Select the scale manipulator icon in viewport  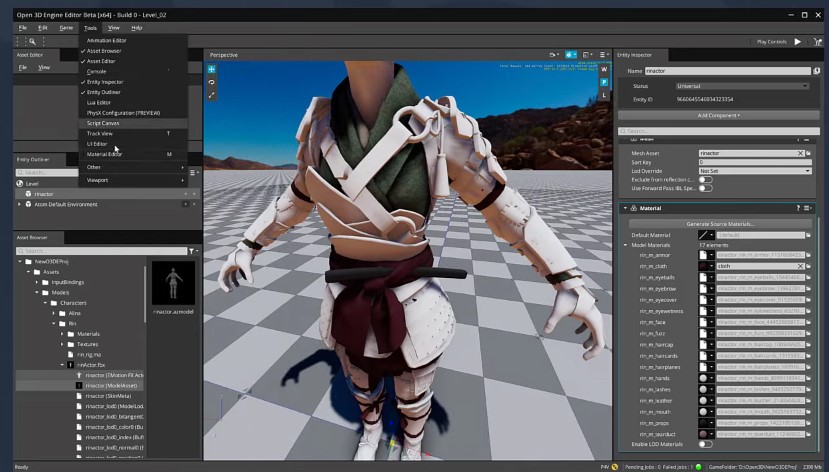pos(212,95)
